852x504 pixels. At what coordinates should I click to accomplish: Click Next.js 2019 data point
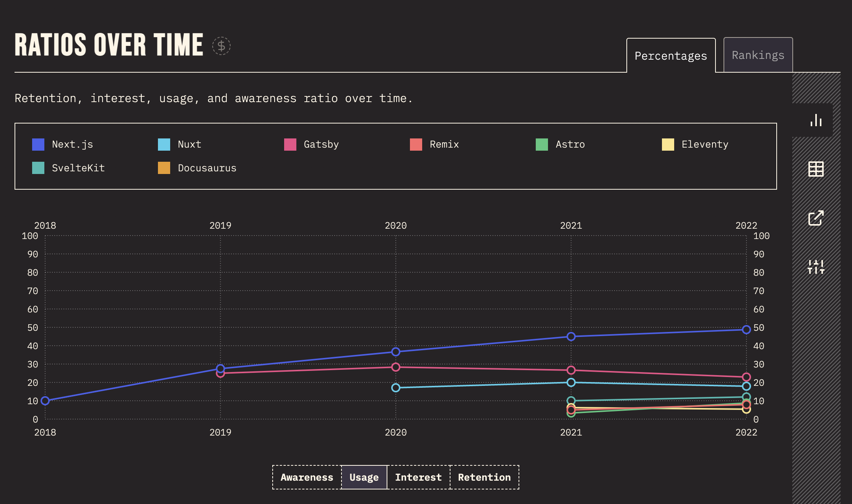[220, 369]
